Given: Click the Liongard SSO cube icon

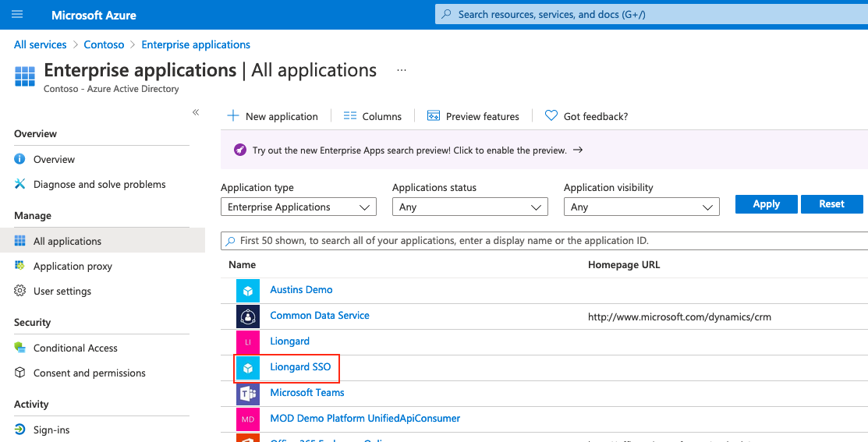Looking at the screenshot, I should pyautogui.click(x=248, y=368).
